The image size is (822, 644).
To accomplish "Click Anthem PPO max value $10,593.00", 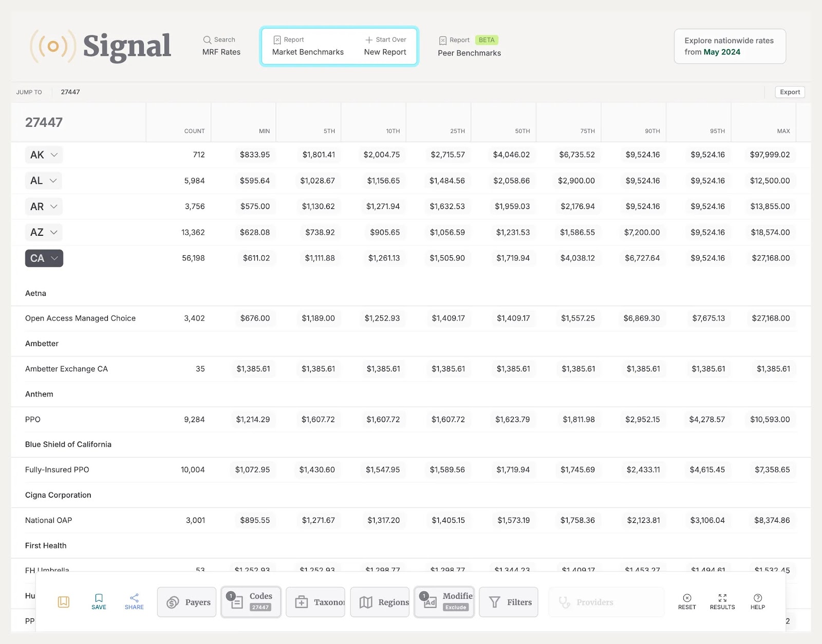I will pyautogui.click(x=770, y=420).
